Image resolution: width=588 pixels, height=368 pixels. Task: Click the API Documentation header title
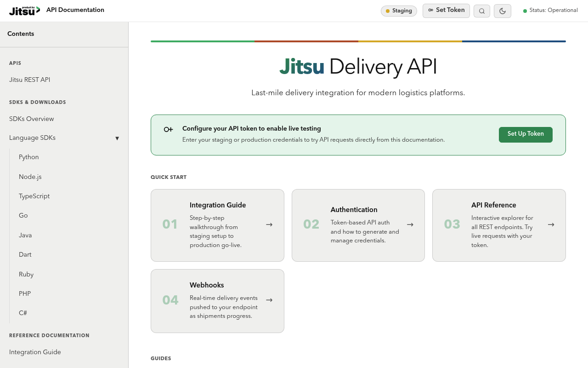point(75,10)
